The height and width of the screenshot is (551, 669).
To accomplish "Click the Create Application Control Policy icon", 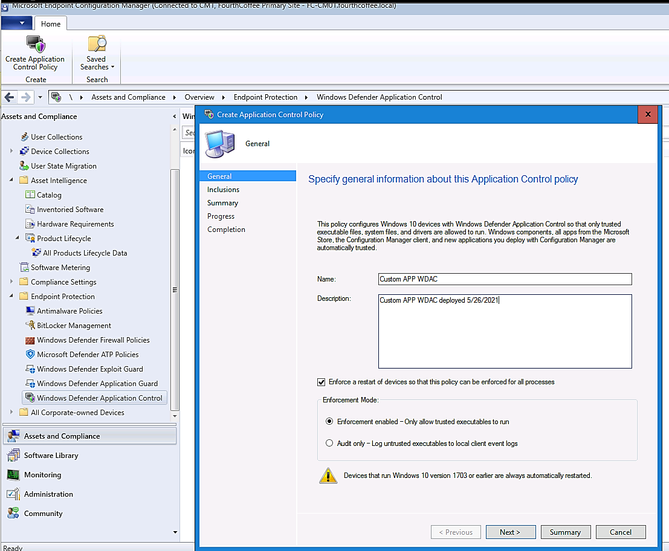I will click(x=35, y=44).
